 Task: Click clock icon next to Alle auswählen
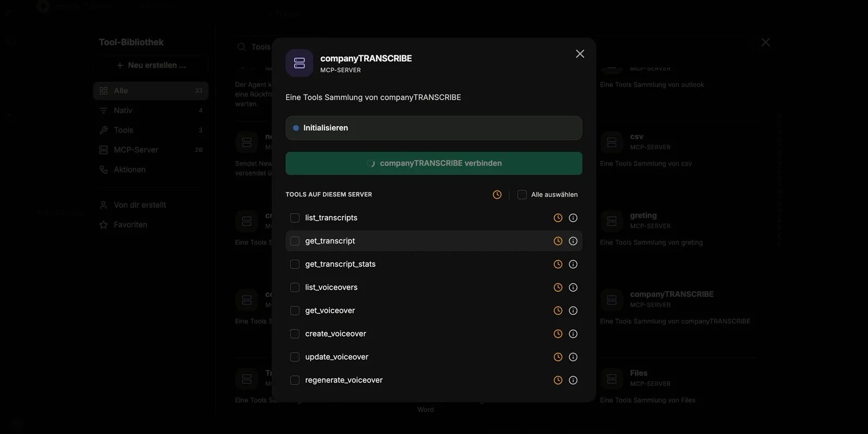tap(497, 194)
